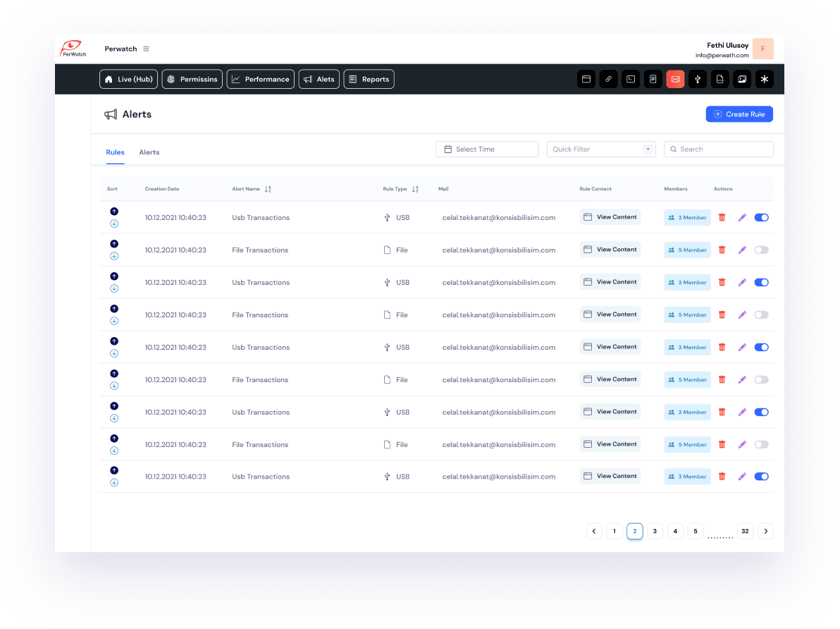Delete the first Usb Transactions rule
This screenshot has width=840, height=629.
722,218
